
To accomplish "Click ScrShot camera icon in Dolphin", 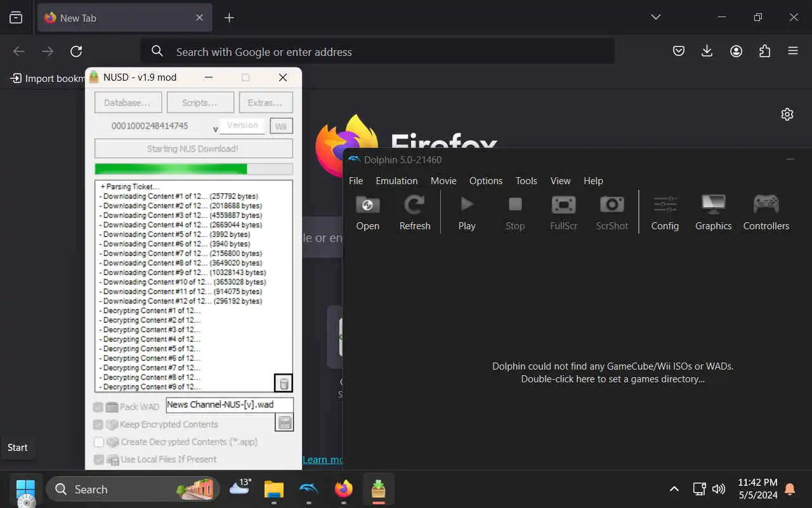I will 612,204.
